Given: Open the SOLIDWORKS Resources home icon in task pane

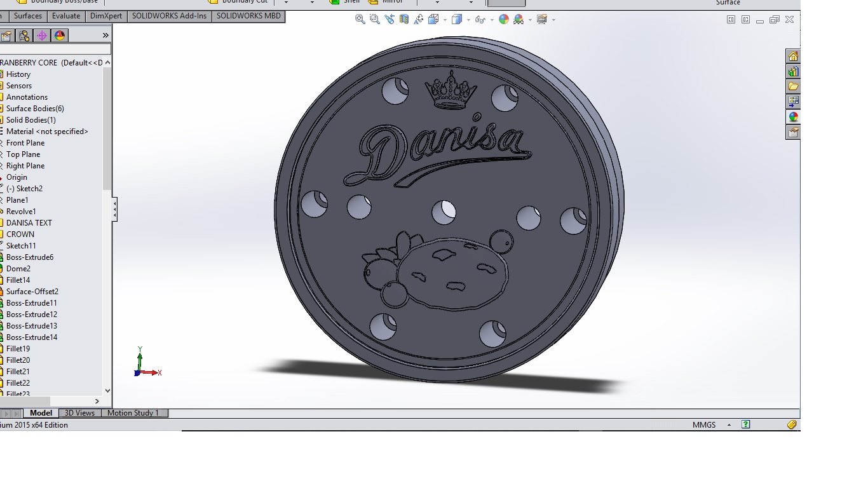Looking at the screenshot, I should tap(793, 56).
